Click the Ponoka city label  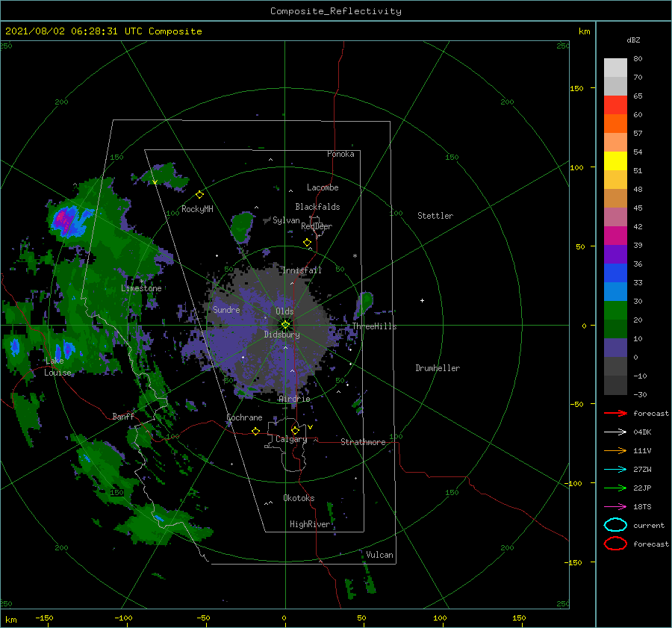(340, 154)
